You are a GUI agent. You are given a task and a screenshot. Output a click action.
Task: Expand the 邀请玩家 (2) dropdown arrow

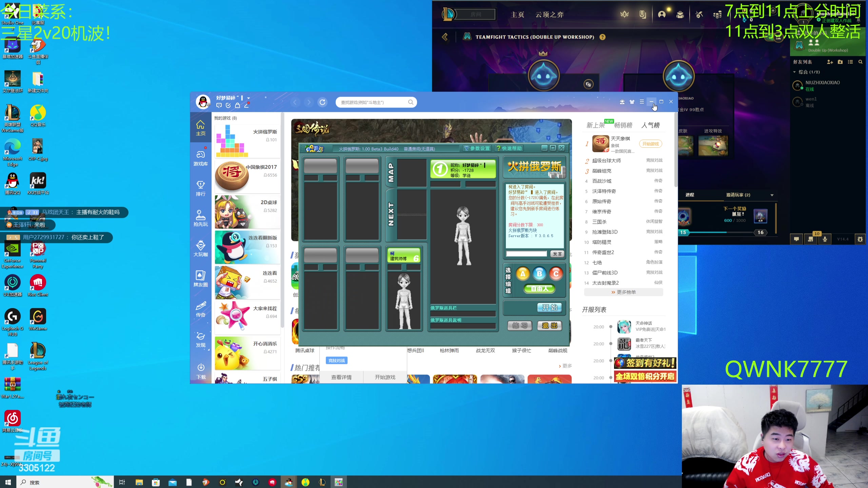coord(772,195)
